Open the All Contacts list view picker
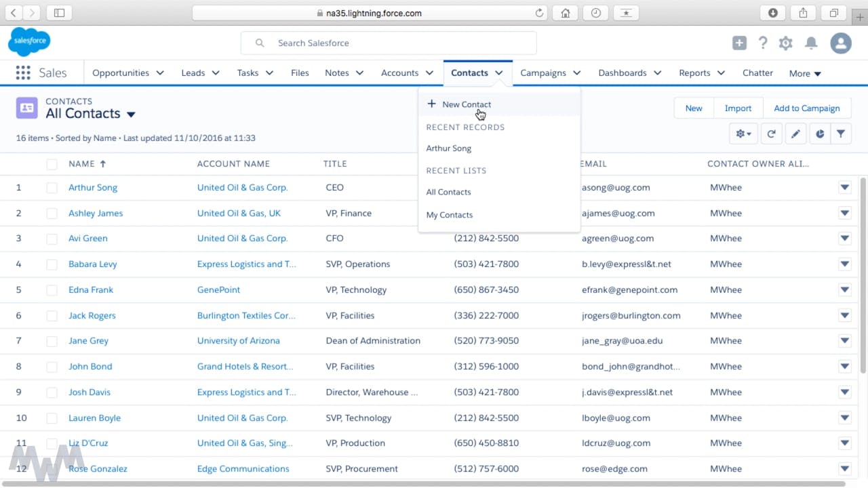Image resolution: width=868 pixels, height=488 pixels. (x=131, y=115)
